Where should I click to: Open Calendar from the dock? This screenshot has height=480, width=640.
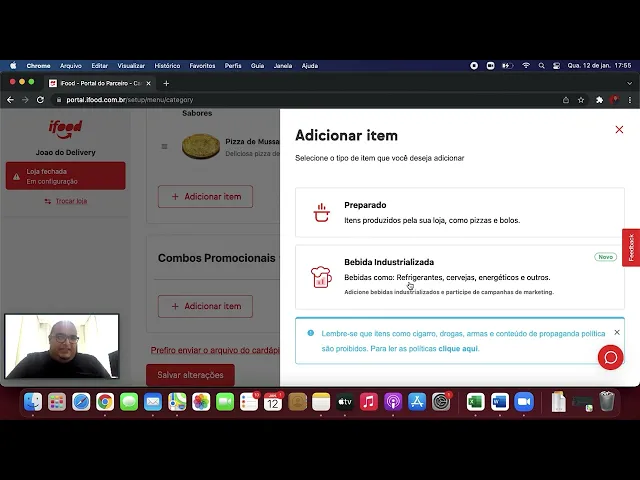[273, 402]
